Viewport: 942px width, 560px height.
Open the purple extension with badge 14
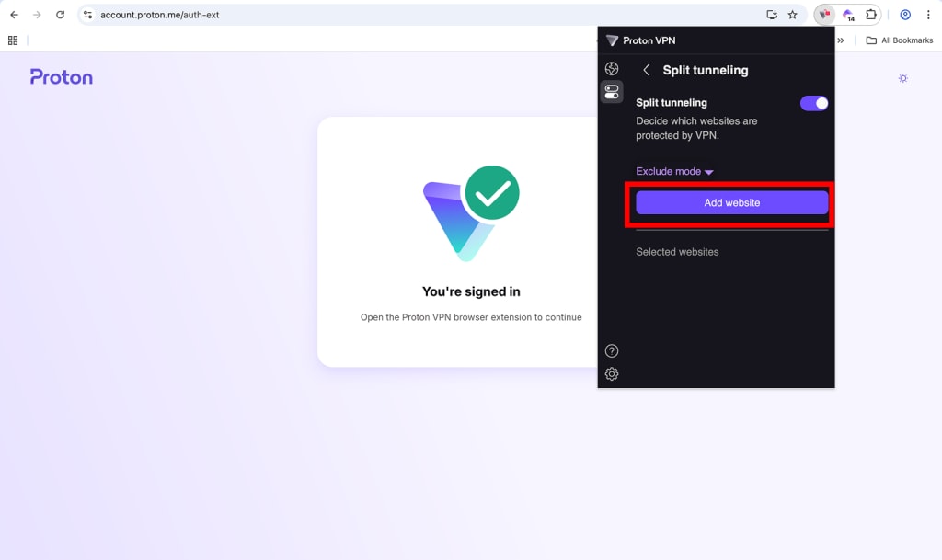848,15
